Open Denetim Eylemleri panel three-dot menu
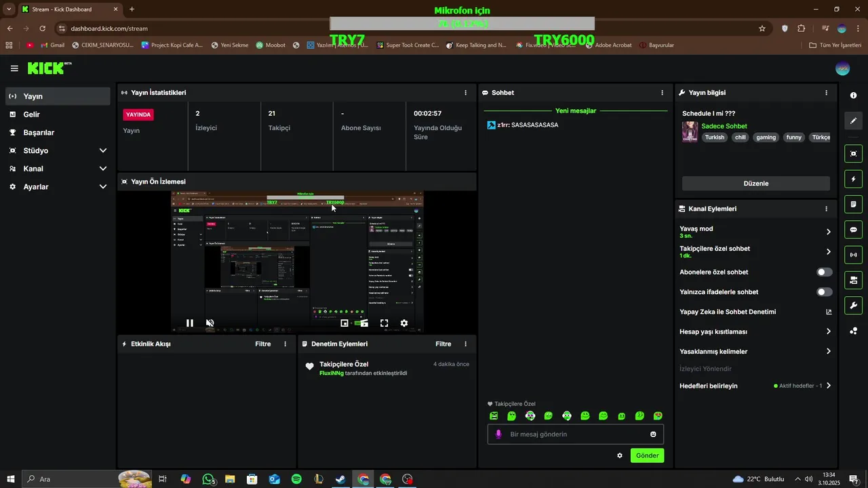 click(x=465, y=344)
